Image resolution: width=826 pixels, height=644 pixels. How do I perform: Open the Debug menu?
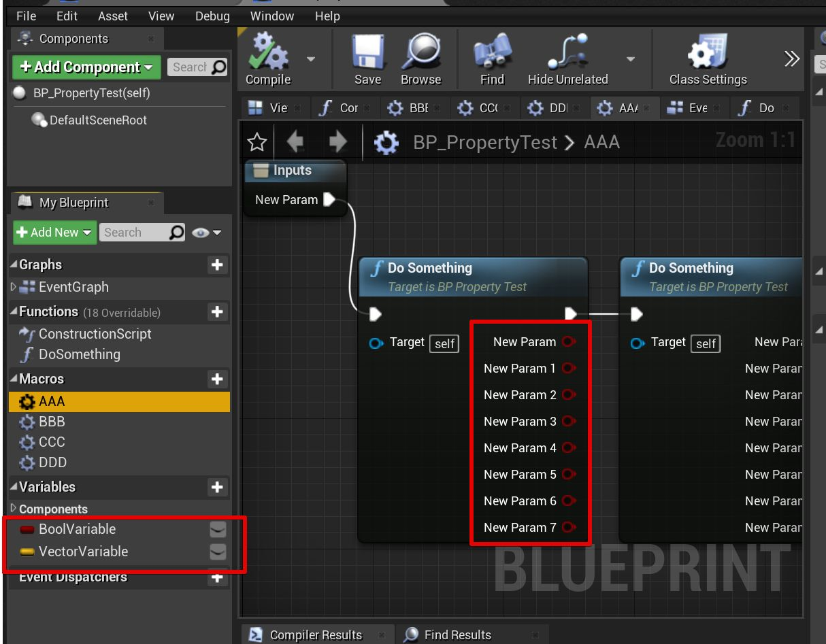coord(212,16)
